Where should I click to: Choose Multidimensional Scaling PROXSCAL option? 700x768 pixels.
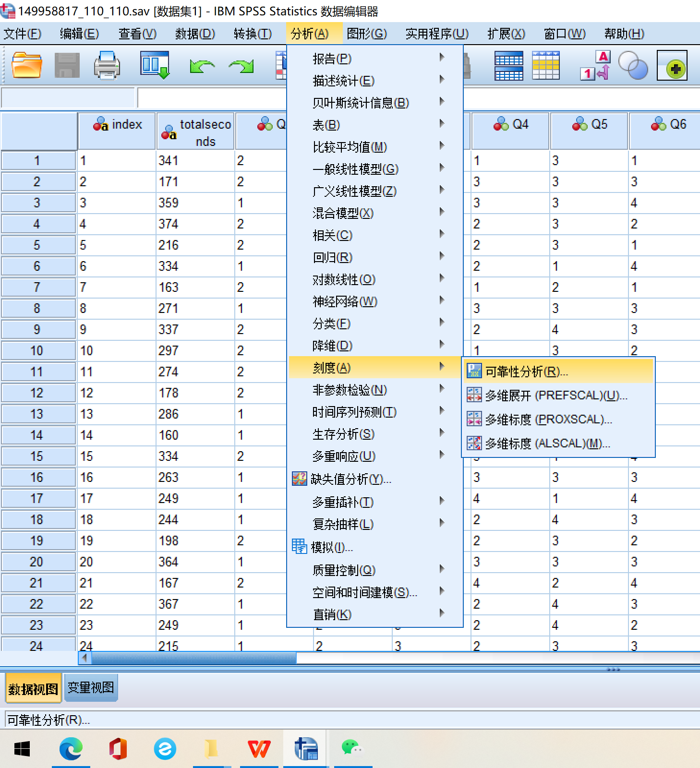tap(558, 420)
